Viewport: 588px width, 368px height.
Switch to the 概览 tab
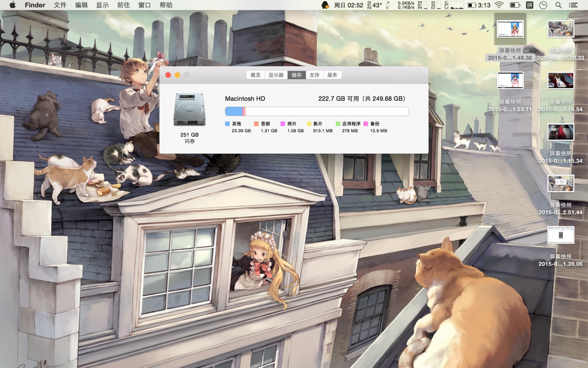pos(256,75)
